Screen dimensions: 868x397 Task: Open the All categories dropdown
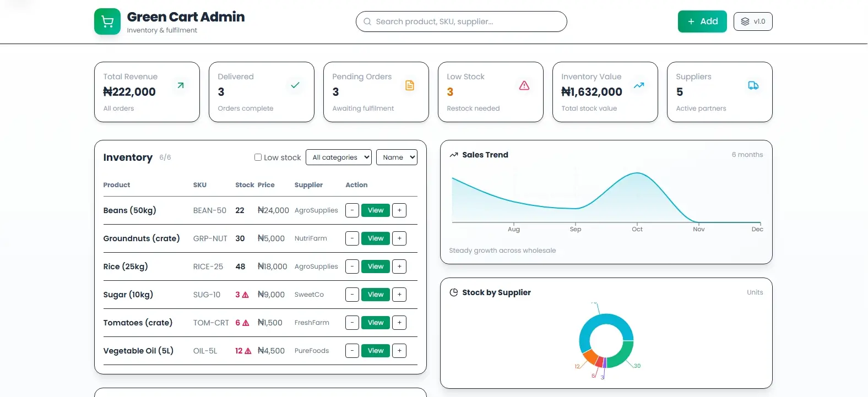(339, 157)
